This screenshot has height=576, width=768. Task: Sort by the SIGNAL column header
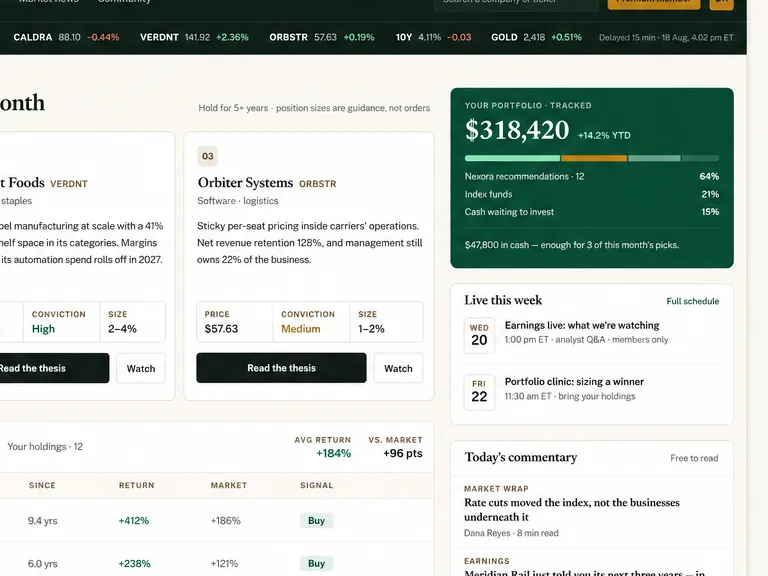click(316, 485)
